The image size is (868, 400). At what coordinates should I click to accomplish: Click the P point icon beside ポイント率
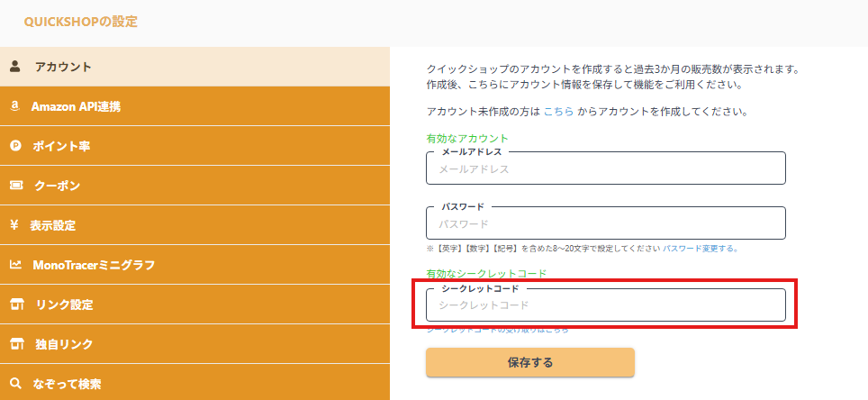[15, 146]
